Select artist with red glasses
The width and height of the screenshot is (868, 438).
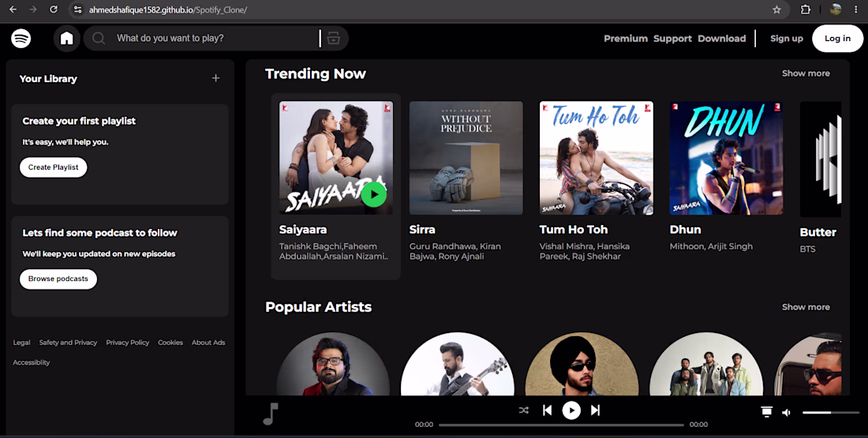click(x=333, y=364)
